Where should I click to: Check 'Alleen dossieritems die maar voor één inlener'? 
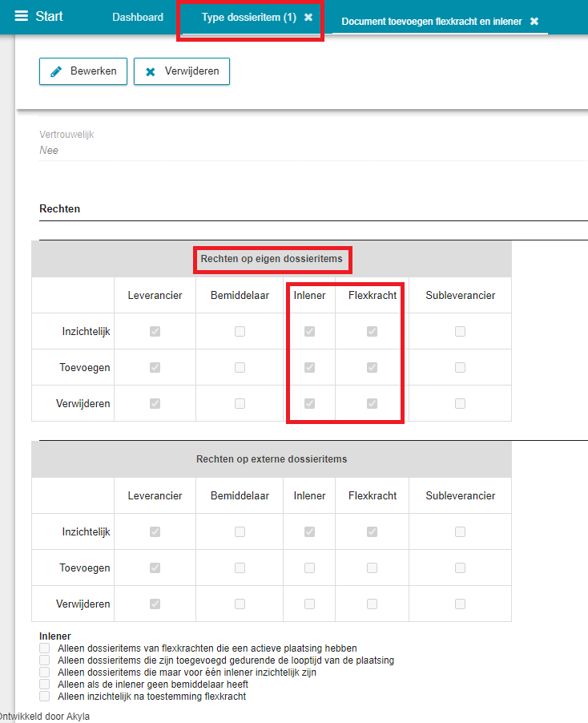[44, 673]
